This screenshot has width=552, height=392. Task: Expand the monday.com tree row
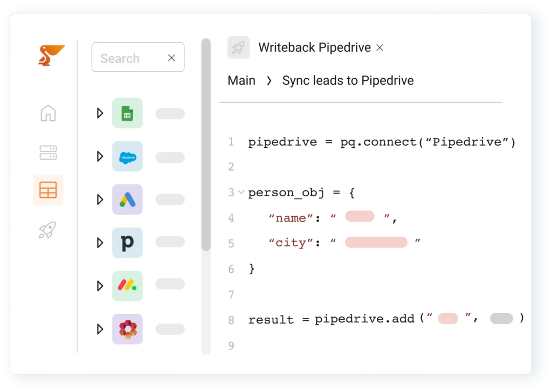click(x=100, y=286)
